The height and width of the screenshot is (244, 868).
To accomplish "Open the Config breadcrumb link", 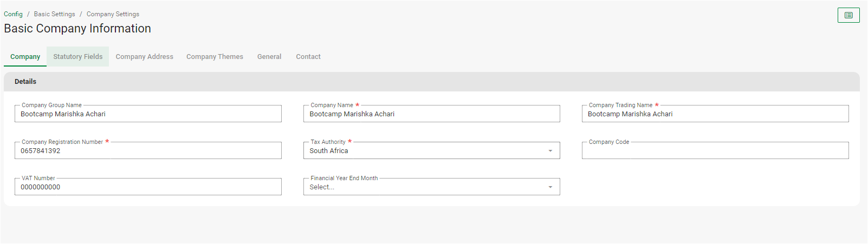I will pyautogui.click(x=13, y=14).
